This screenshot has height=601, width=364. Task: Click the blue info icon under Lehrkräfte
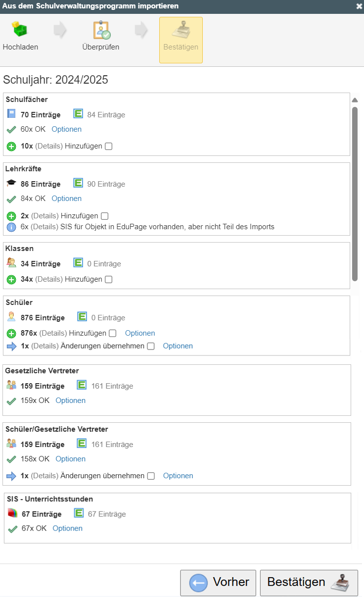pos(11,227)
